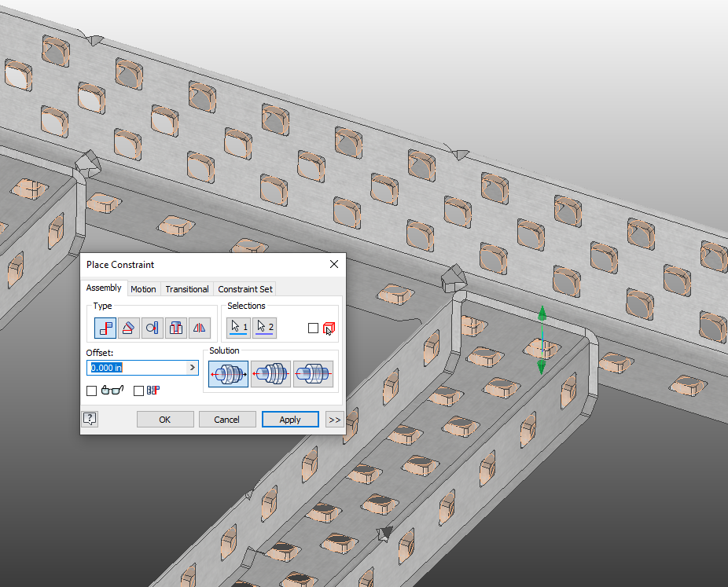This screenshot has width=728, height=587.
Task: Select the Insert constraint type
Action: 176,328
